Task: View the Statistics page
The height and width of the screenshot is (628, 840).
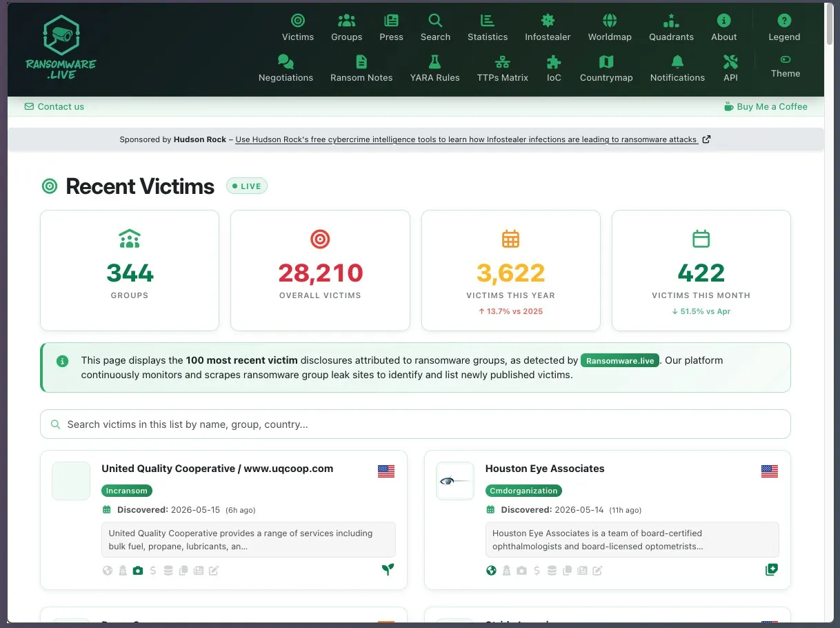Action: coord(488,28)
